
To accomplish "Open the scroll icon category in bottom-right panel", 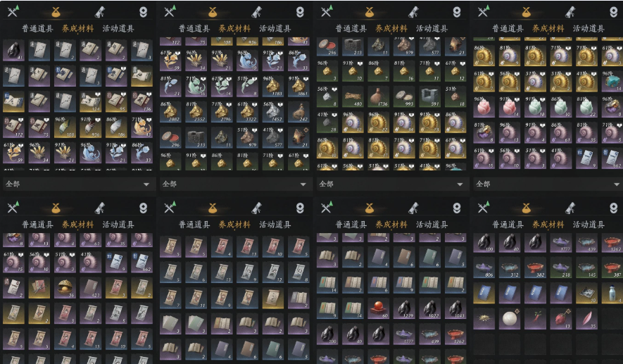I will coord(569,208).
